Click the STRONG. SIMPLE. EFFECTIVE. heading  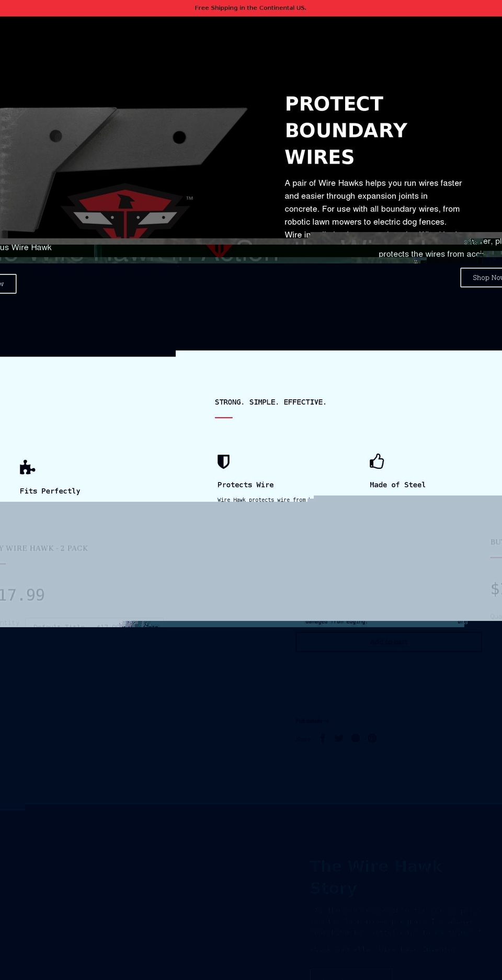(270, 402)
